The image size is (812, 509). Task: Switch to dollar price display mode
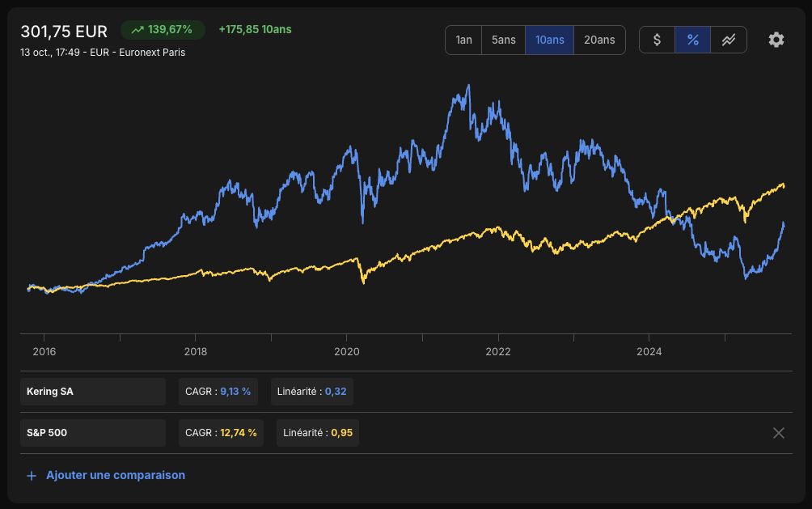(657, 40)
